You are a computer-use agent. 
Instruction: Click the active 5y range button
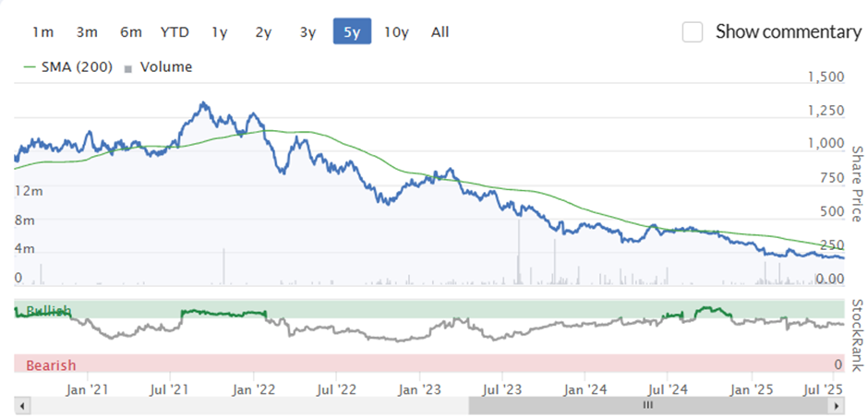point(352,31)
